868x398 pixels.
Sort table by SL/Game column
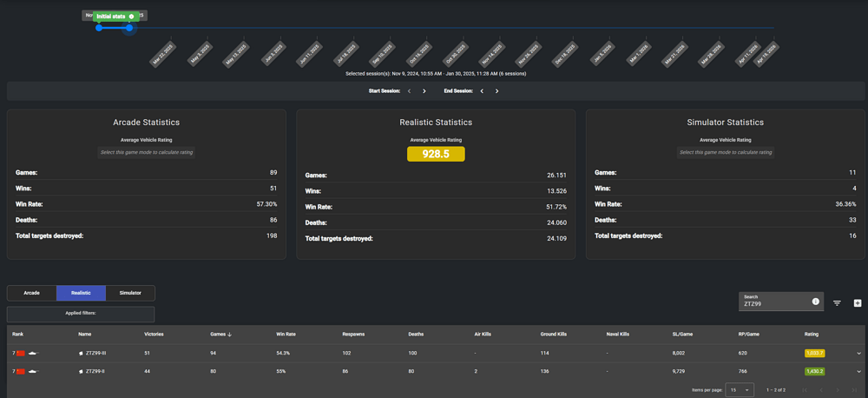pos(681,335)
